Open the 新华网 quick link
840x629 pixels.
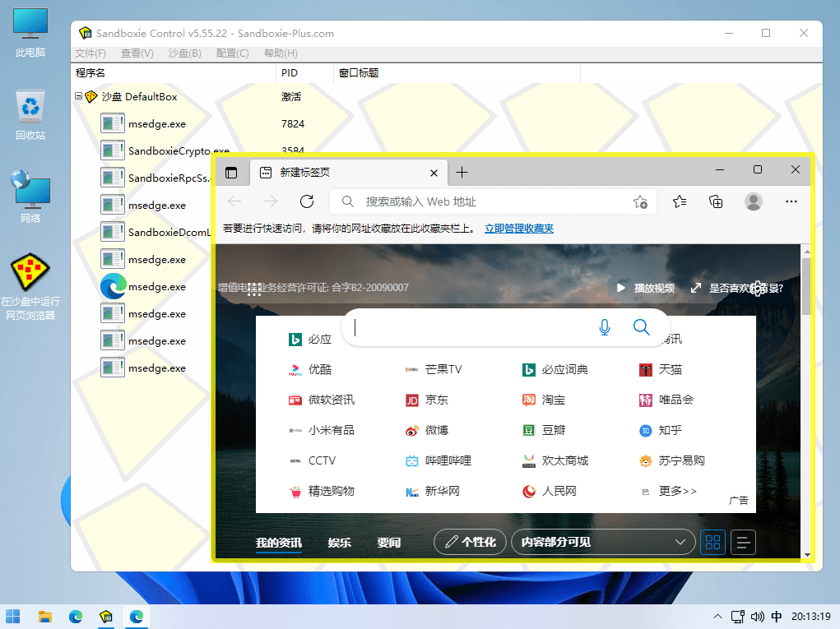pyautogui.click(x=432, y=492)
